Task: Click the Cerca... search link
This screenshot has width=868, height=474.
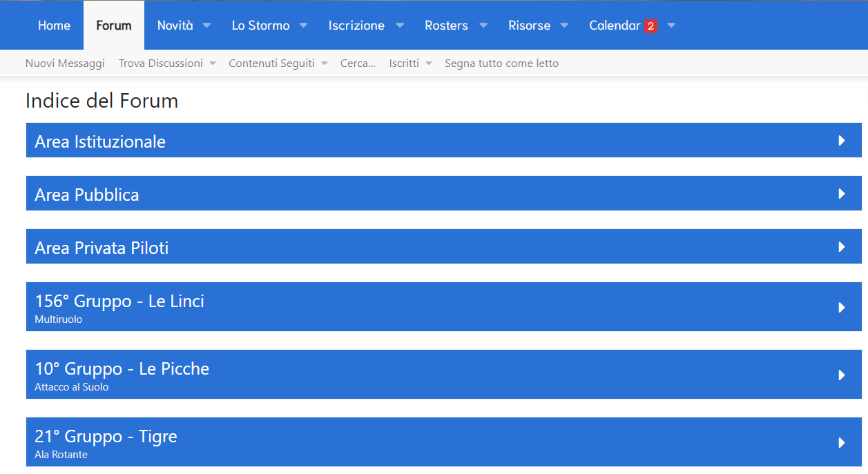Action: 358,63
